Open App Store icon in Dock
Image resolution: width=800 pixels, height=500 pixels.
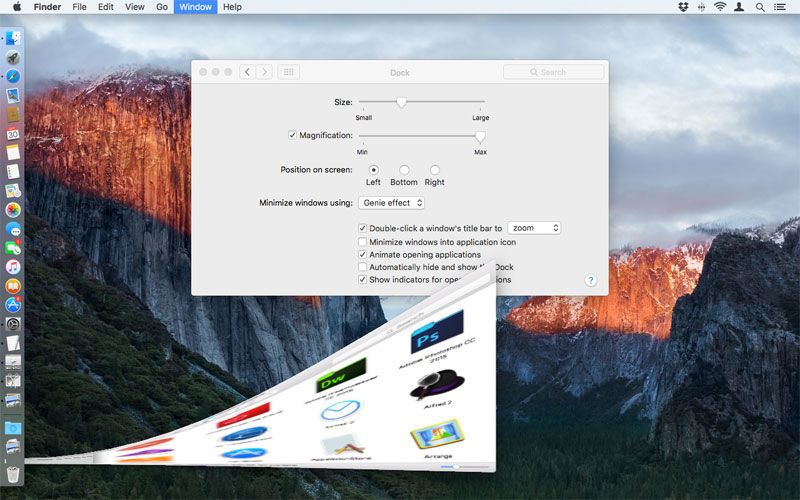point(13,305)
